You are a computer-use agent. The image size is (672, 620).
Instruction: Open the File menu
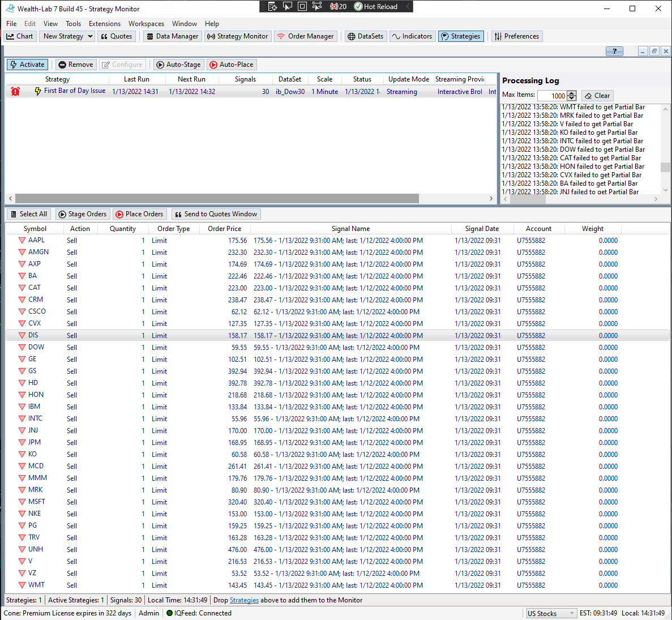(x=11, y=24)
